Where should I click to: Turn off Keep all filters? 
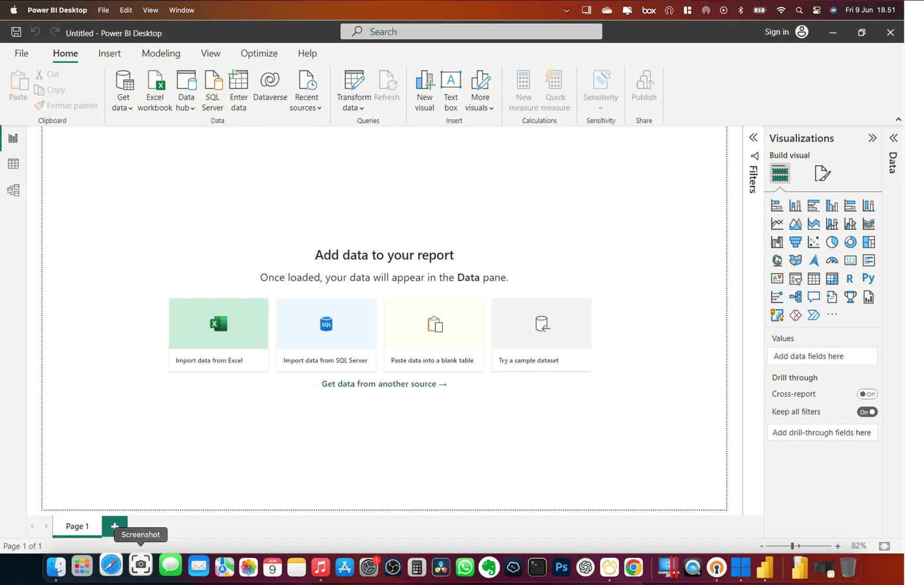click(x=867, y=411)
